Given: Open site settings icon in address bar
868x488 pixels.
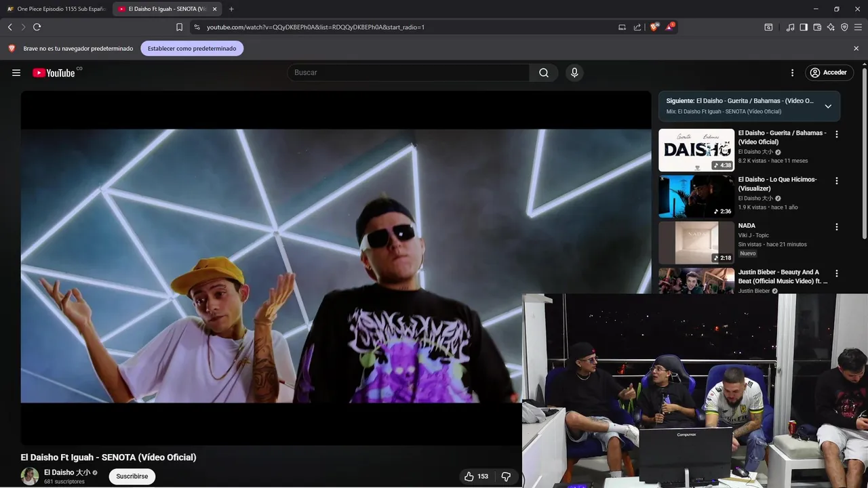Looking at the screenshot, I should pyautogui.click(x=197, y=27).
